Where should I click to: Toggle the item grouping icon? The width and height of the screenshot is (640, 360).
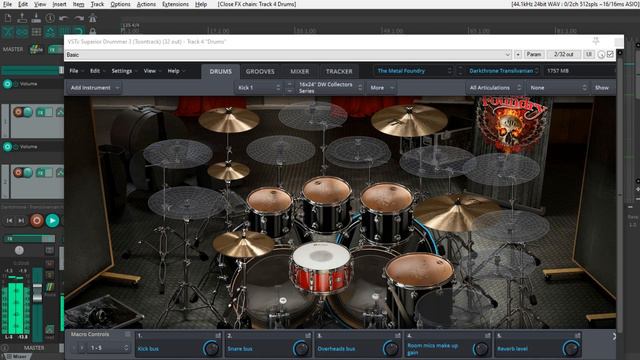point(22,32)
